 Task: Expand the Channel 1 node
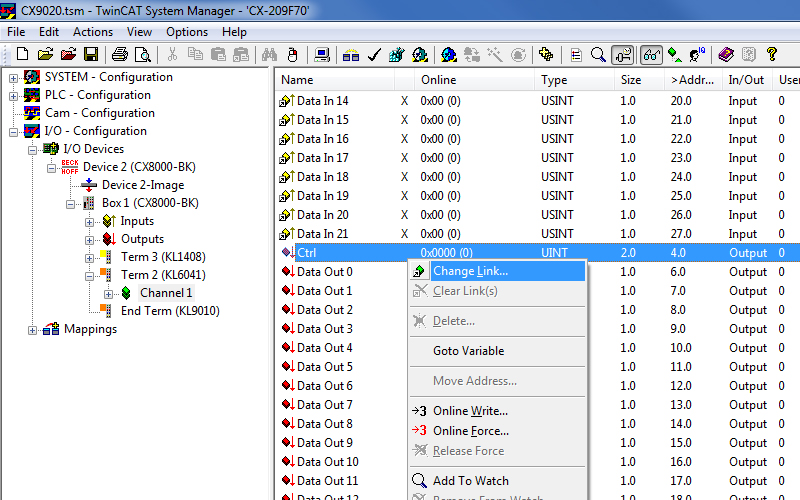108,294
